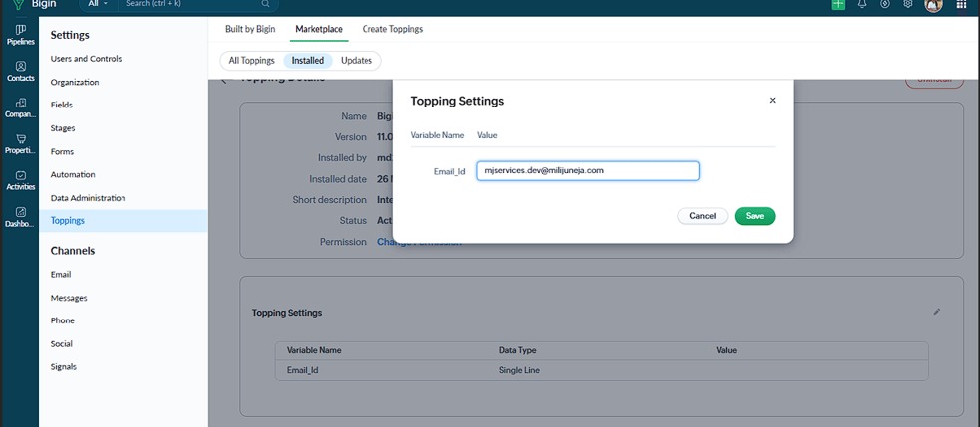Switch to Marketplace tab
This screenshot has width=980, height=427.
[319, 29]
